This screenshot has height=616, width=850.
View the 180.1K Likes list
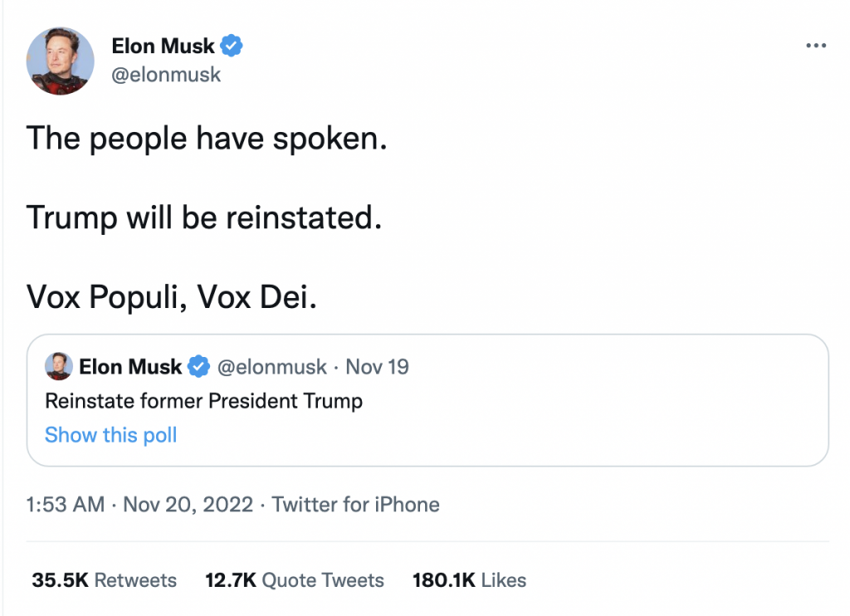(x=467, y=580)
